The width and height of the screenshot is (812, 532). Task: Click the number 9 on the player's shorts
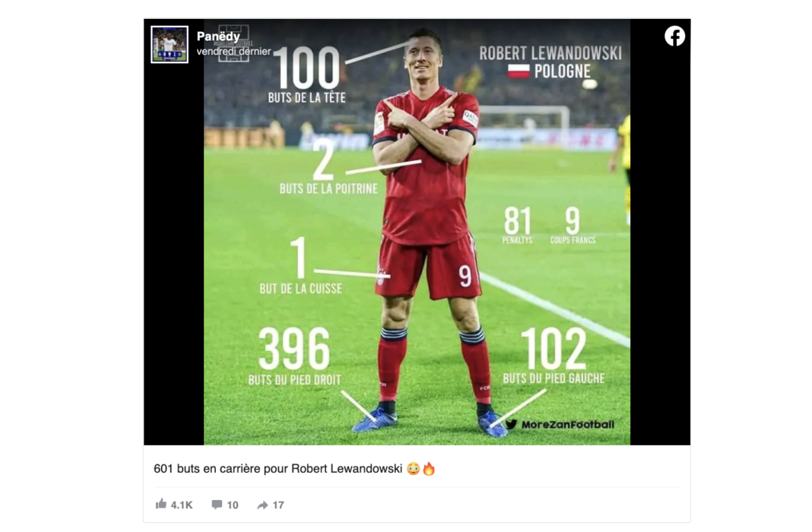coord(465,277)
